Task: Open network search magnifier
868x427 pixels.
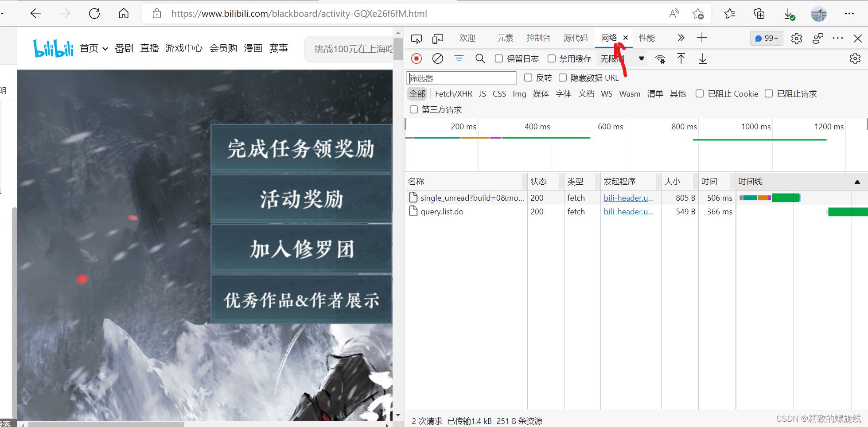Action: [x=480, y=58]
